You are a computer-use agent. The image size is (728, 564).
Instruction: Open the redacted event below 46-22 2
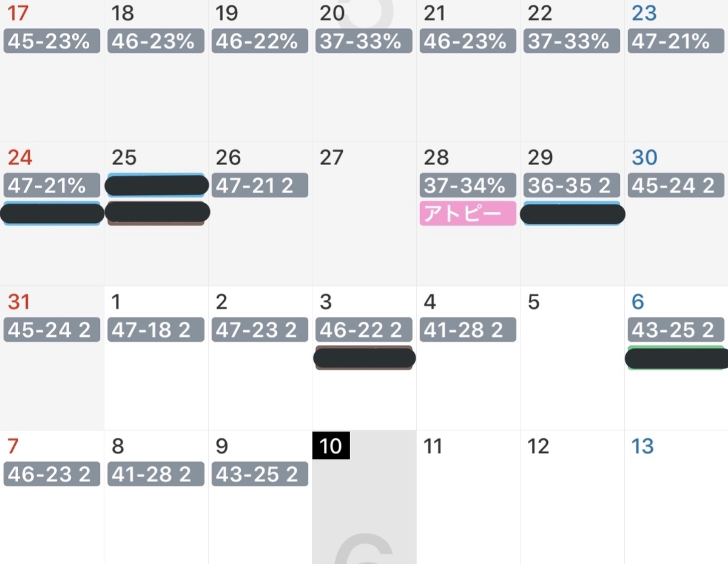[364, 358]
